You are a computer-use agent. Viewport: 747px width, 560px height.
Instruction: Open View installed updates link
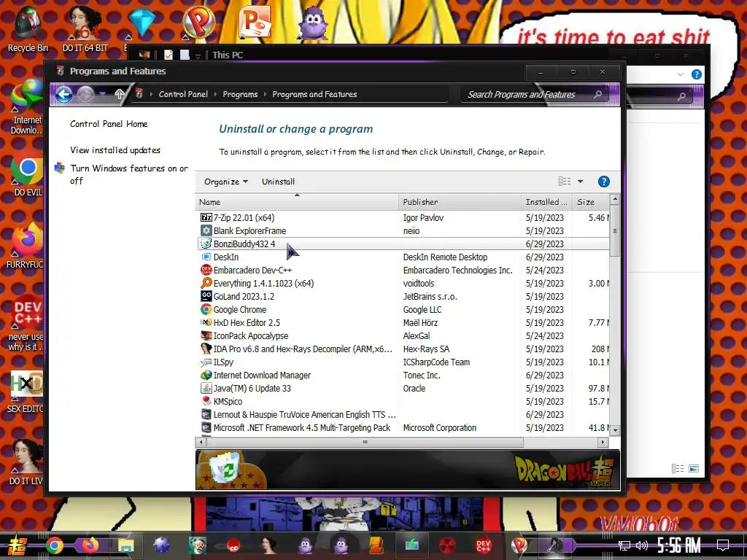(x=115, y=150)
